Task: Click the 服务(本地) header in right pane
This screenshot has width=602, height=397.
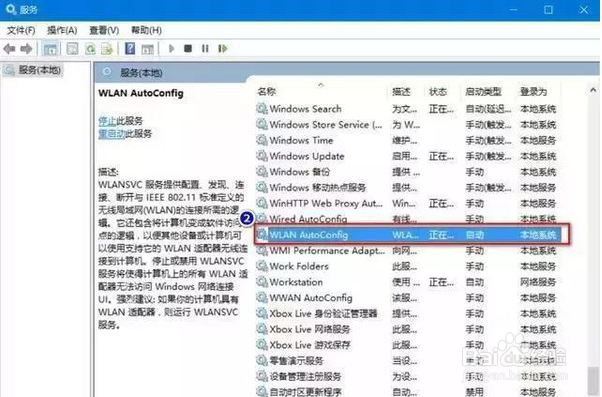Action: tap(141, 73)
